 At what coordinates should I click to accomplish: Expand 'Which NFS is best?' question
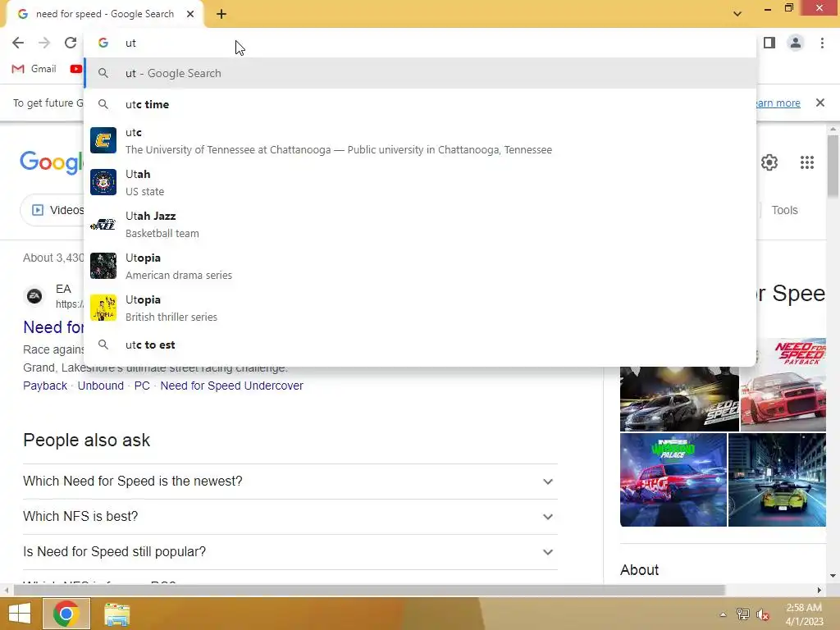[290, 517]
